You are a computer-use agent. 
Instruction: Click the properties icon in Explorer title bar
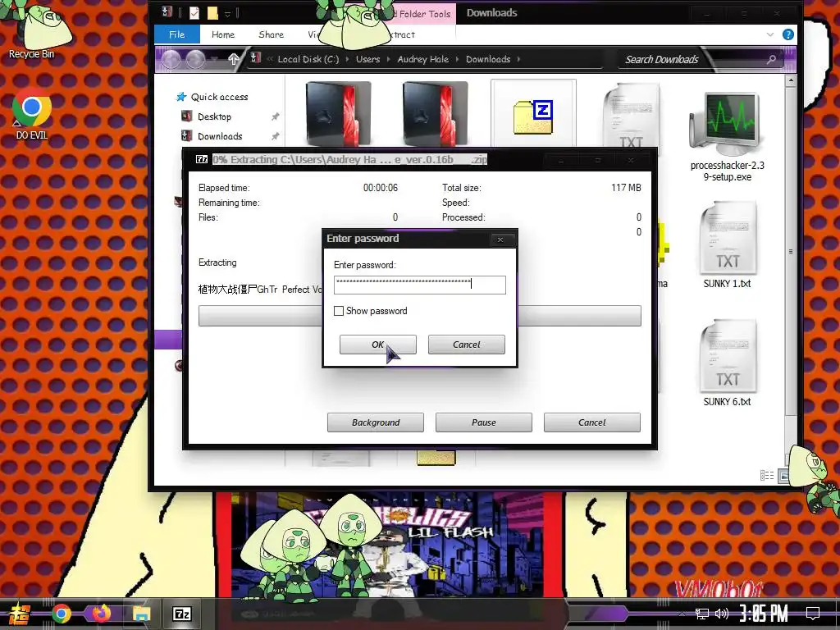pos(194,13)
